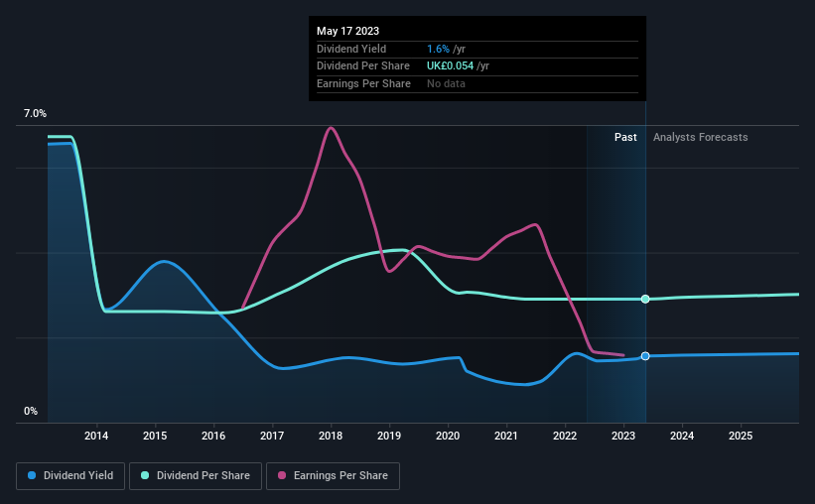The height and width of the screenshot is (504, 815).
Task: Click the UK£0.054 Dividend Per Share value
Action: tap(450, 66)
